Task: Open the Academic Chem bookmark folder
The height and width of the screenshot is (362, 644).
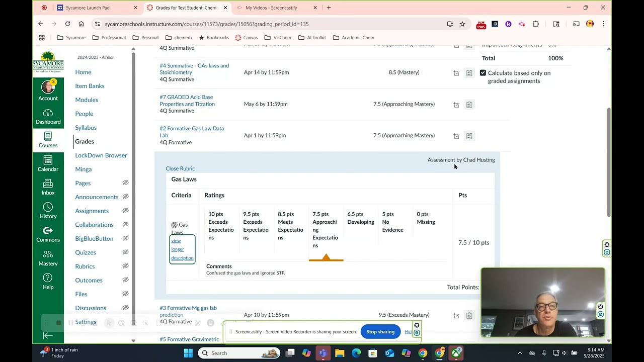Action: coord(354,38)
